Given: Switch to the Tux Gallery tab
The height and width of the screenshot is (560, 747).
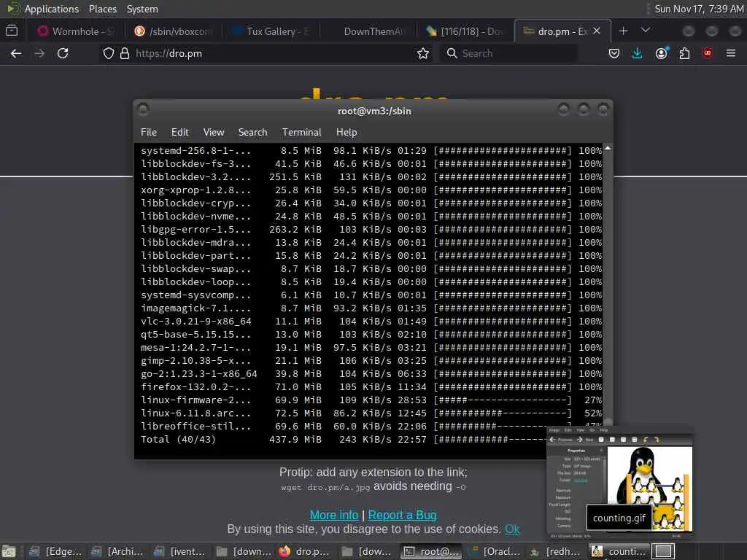Looking at the screenshot, I should tap(271, 31).
